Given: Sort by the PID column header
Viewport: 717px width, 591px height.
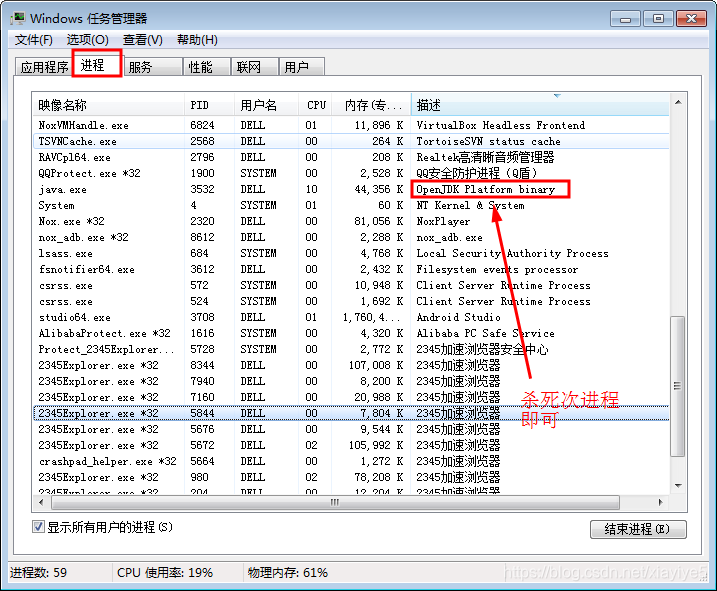Looking at the screenshot, I should [209, 105].
